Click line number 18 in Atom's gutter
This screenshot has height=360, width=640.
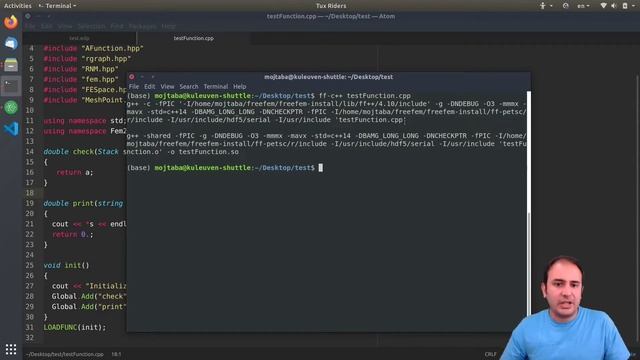pyautogui.click(x=30, y=193)
